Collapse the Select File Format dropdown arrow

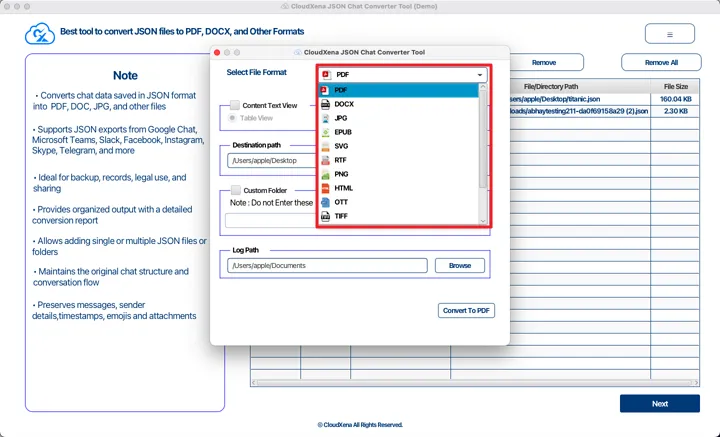coord(480,75)
